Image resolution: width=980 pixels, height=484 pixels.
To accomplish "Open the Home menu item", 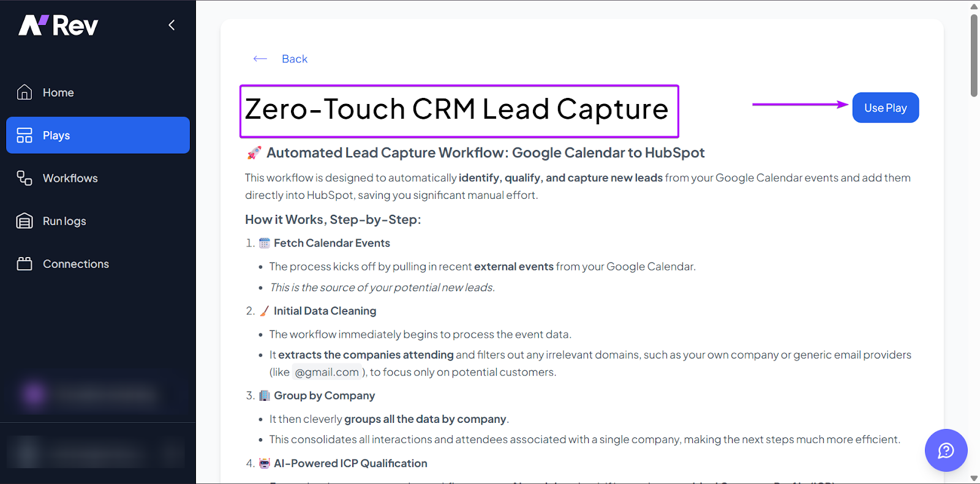I will click(x=98, y=92).
